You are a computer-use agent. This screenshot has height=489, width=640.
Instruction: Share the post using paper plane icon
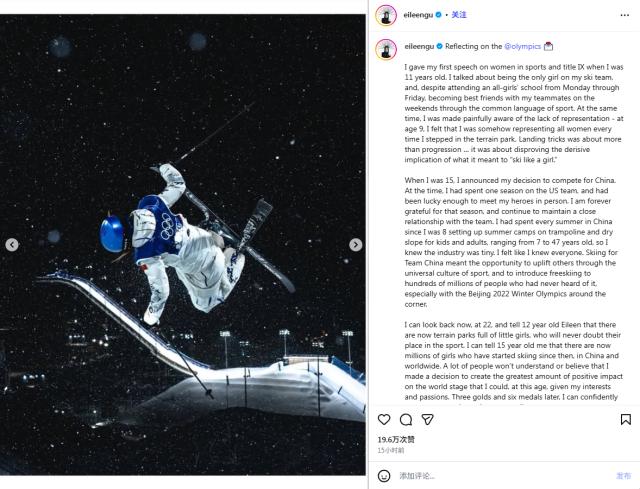(x=426, y=420)
